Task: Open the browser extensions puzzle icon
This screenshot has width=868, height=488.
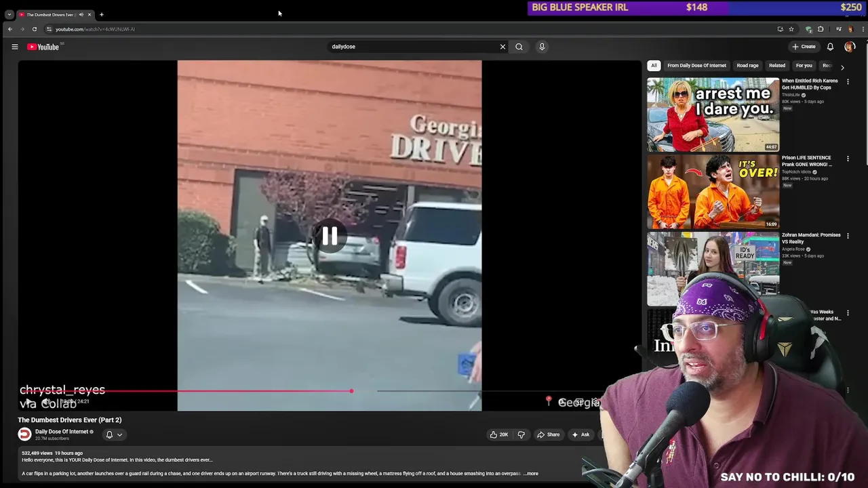Action: [821, 29]
